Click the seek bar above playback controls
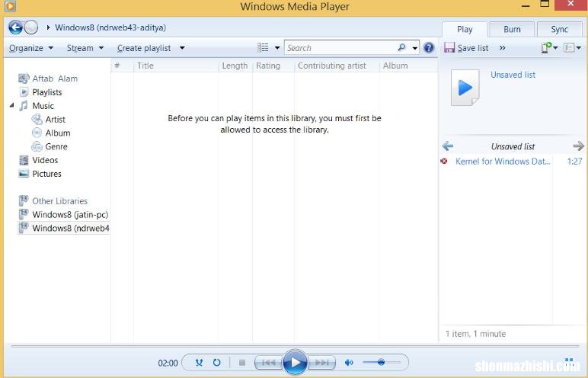Image resolution: width=588 pixels, height=378 pixels. point(295,346)
